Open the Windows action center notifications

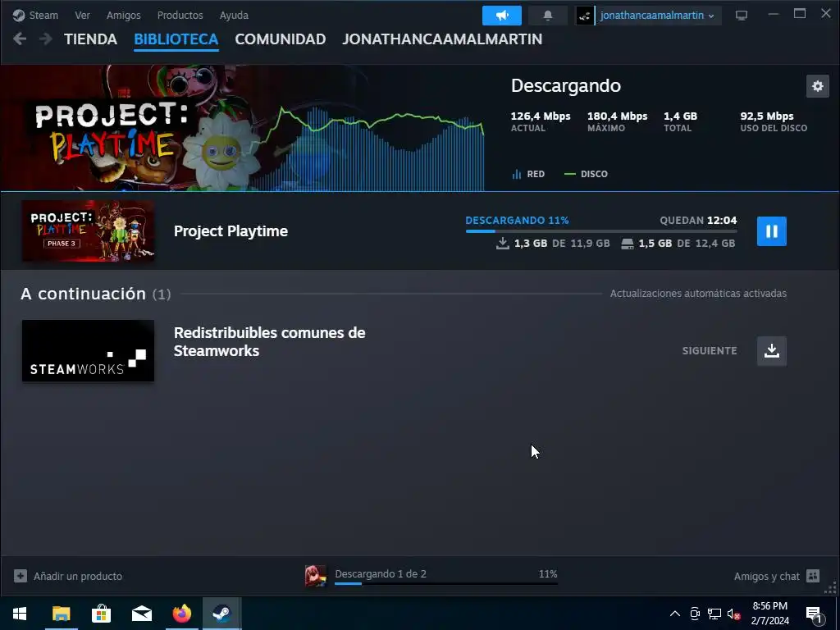pyautogui.click(x=814, y=614)
